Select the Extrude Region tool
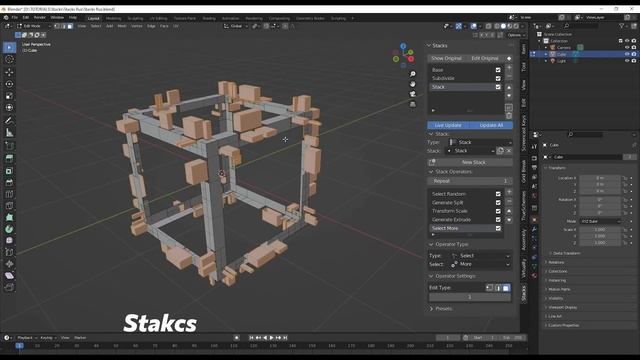The width and height of the screenshot is (640, 360). coord(9,159)
